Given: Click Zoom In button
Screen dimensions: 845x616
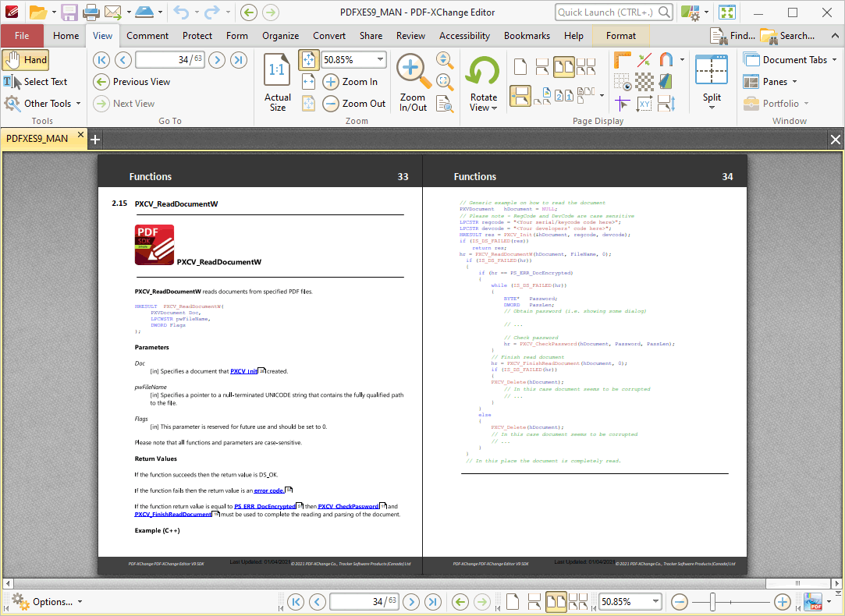Looking at the screenshot, I should coord(350,82).
